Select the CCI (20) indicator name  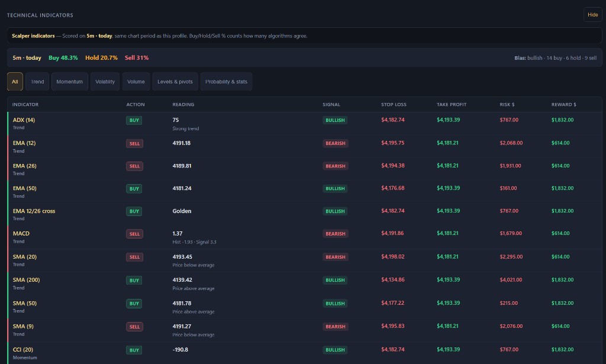[23, 350]
